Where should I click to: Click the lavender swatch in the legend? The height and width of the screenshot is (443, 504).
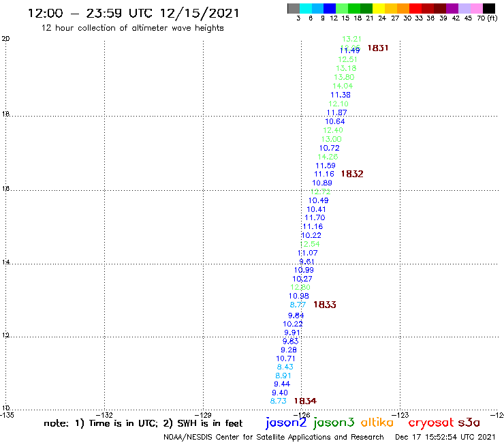click(x=464, y=8)
